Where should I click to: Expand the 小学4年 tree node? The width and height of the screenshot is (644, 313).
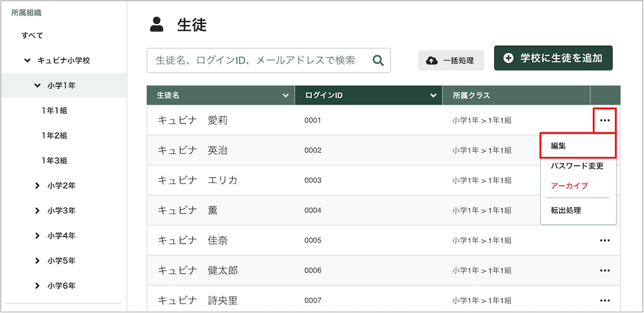(37, 236)
